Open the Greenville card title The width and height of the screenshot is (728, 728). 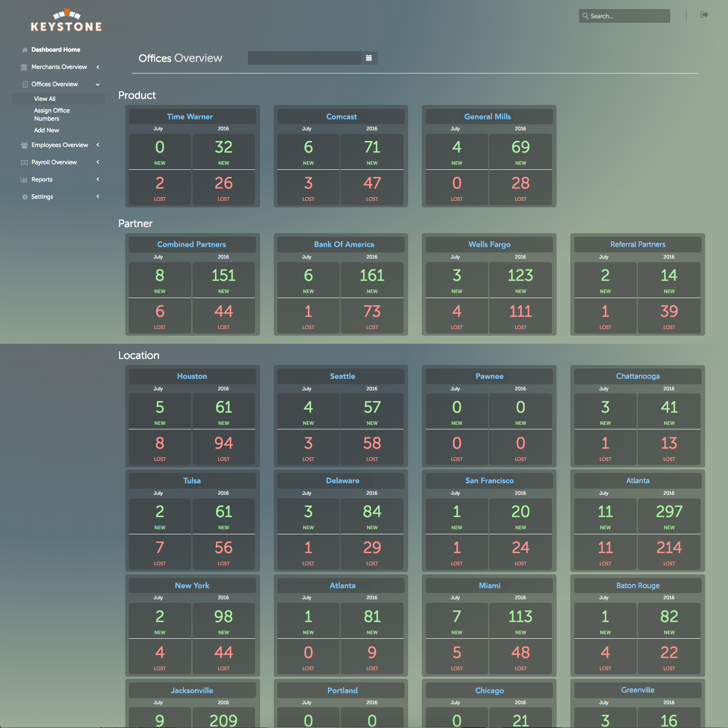click(638, 690)
